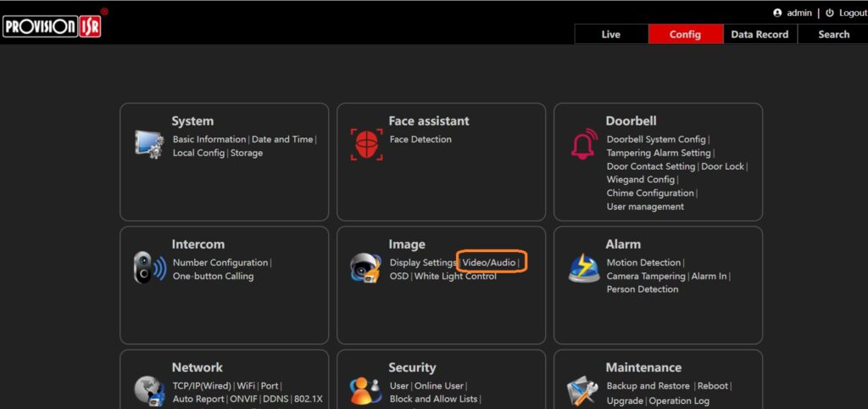Click the red Face assistant icon
Screen dimensions: 868x409
coord(366,143)
